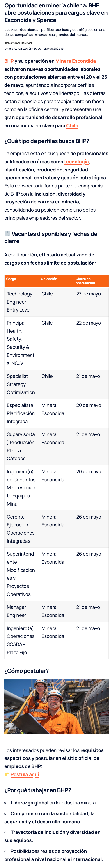Visit the tecnología hyperlink

point(76,162)
